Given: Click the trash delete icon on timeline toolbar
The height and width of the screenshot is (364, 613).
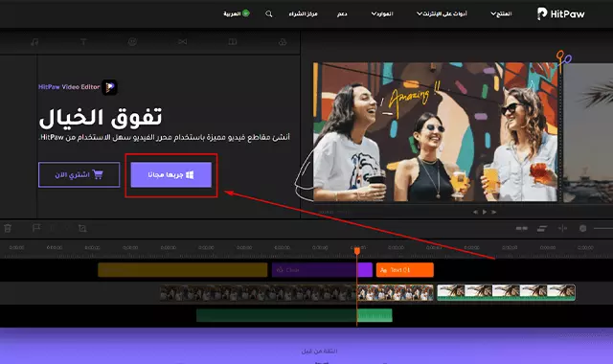Looking at the screenshot, I should click(8, 228).
